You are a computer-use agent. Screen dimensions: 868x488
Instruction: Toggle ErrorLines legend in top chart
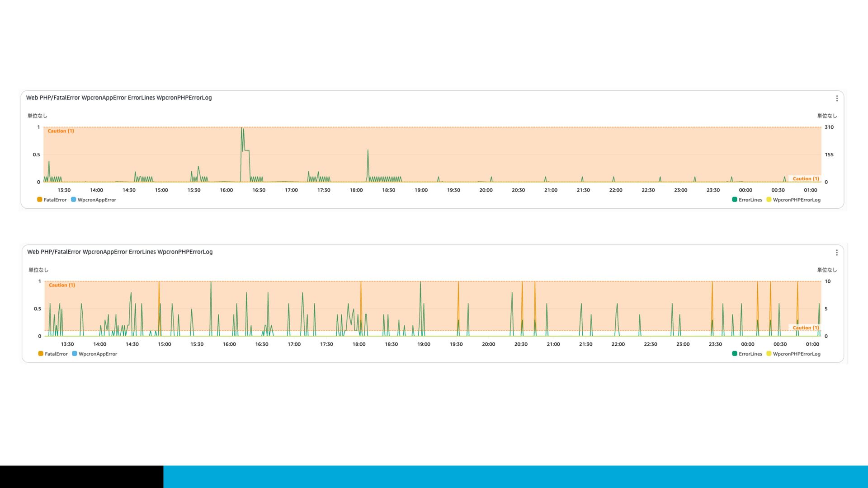pos(750,200)
